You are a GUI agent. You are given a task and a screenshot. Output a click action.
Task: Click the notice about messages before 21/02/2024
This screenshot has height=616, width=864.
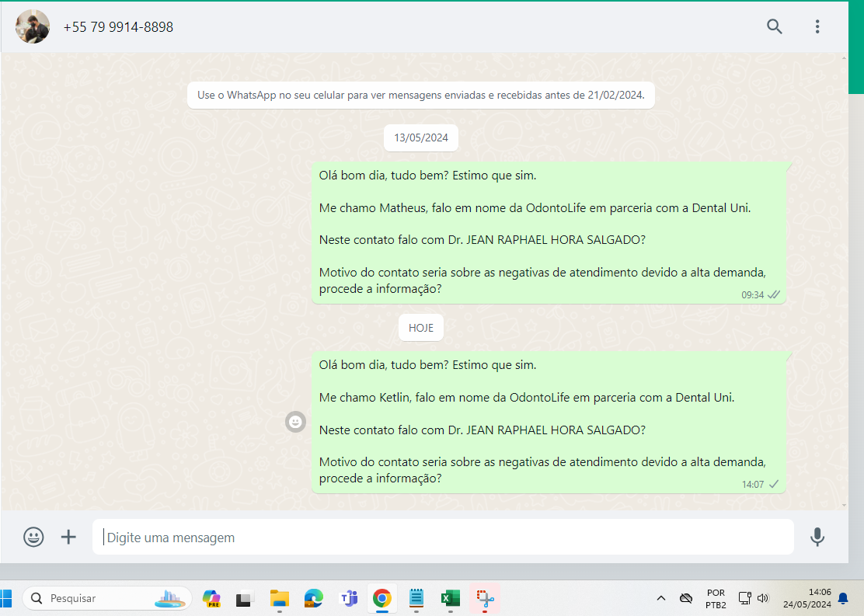421,96
